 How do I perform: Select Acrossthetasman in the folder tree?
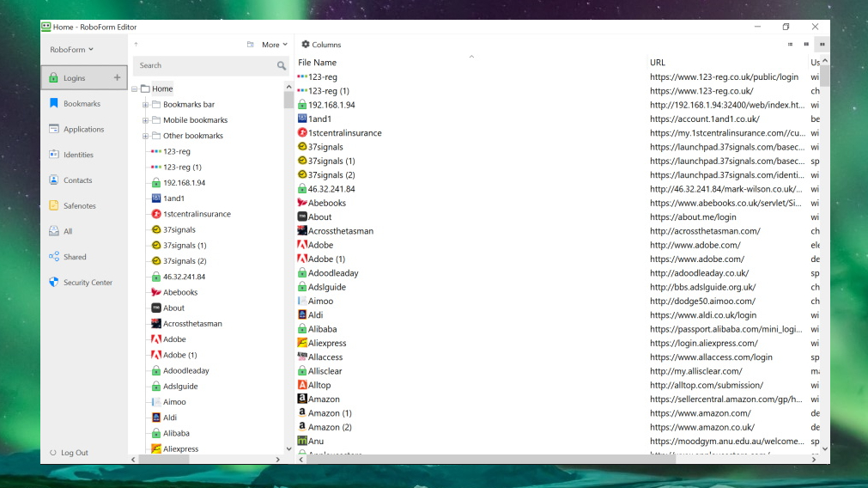(x=192, y=324)
